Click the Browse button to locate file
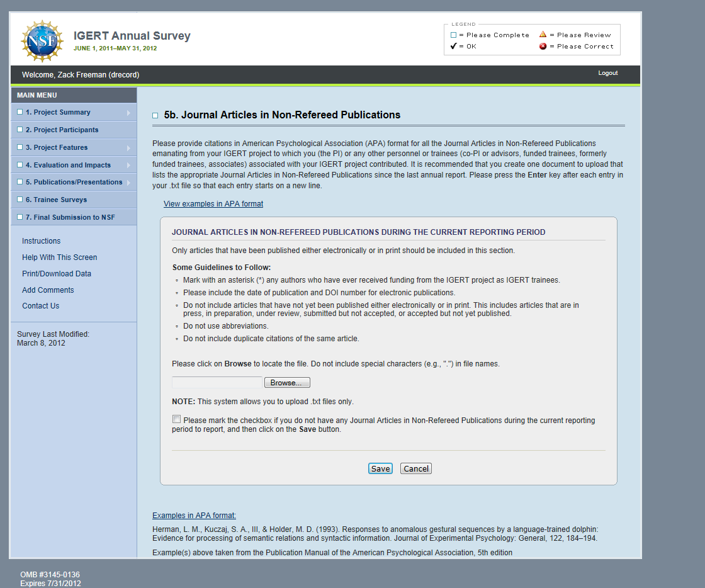The width and height of the screenshot is (705, 588). 287,383
